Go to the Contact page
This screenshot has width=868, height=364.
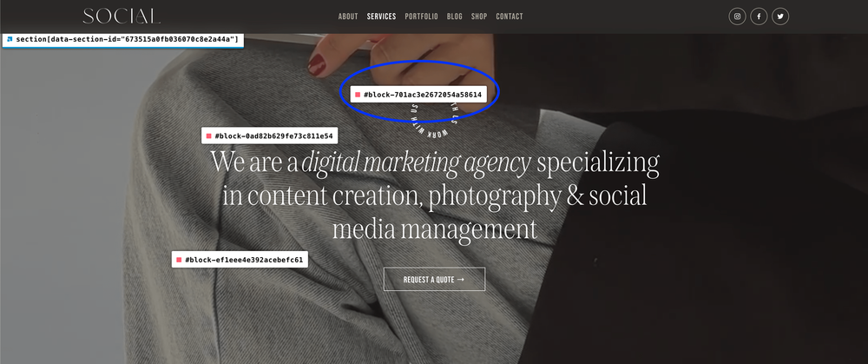pos(510,17)
